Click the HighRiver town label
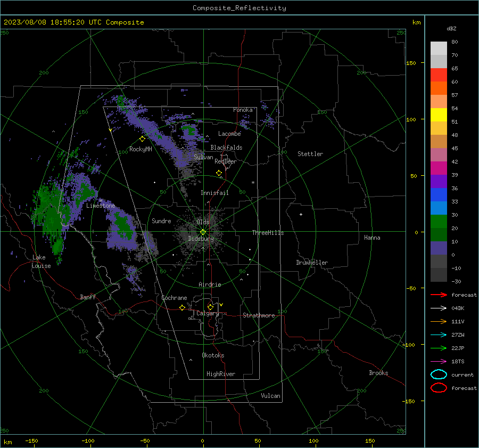The height and width of the screenshot is (448, 479). pos(221,374)
